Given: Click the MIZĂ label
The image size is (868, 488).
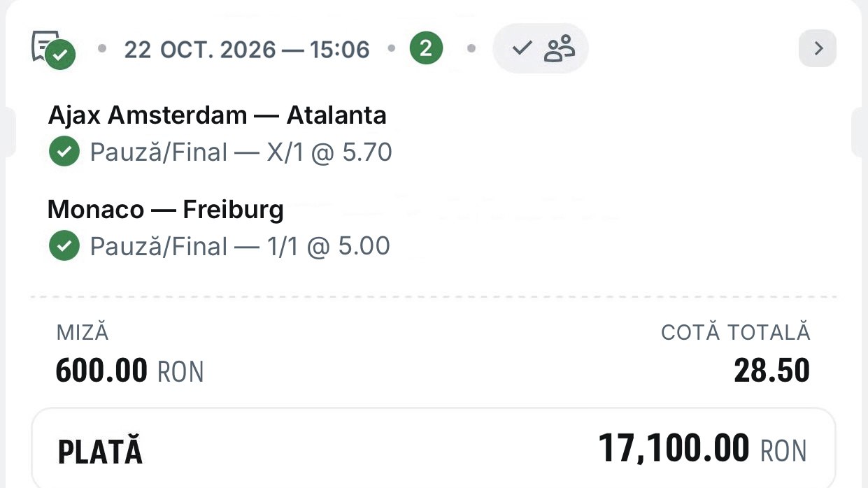Looking at the screenshot, I should (83, 333).
